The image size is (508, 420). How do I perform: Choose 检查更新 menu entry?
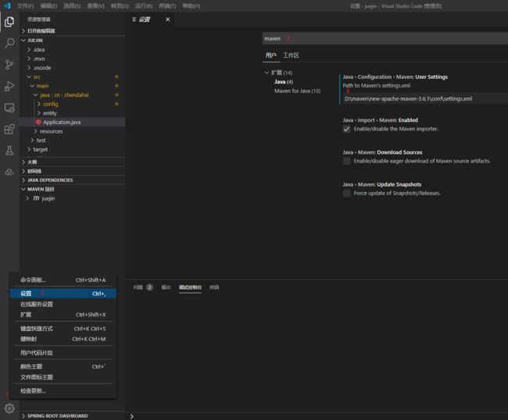63,391
